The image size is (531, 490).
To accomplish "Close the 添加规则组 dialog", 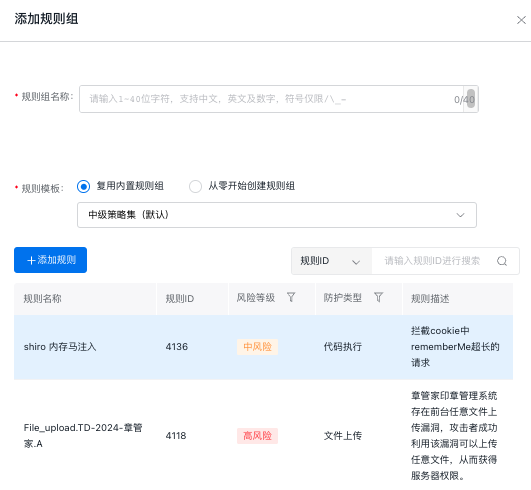I will [x=521, y=20].
